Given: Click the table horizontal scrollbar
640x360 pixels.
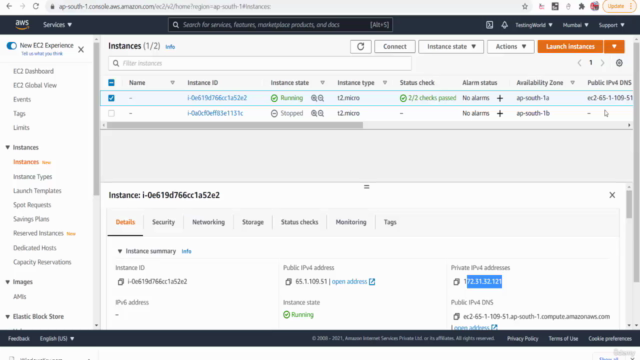Looking at the screenshot, I should (235, 125).
